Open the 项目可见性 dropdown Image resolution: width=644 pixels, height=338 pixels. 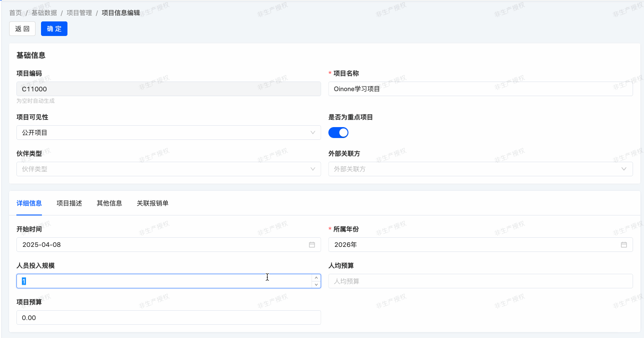[x=168, y=133]
